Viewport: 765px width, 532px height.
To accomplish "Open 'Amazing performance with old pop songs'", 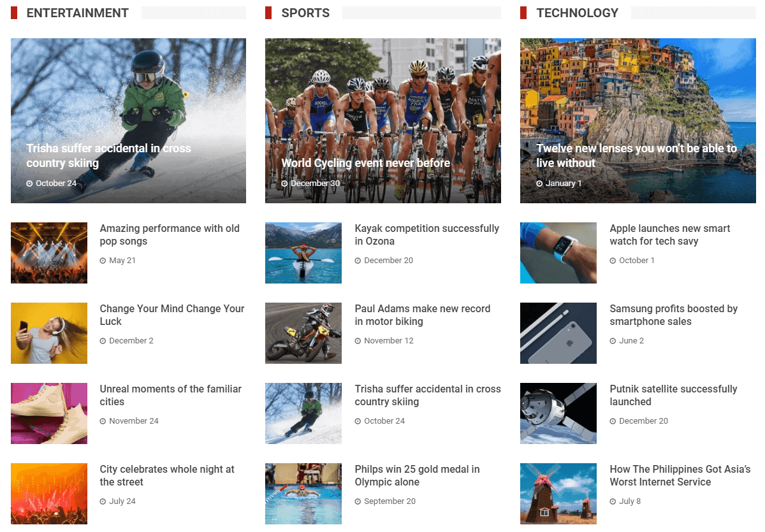I will (x=170, y=235).
